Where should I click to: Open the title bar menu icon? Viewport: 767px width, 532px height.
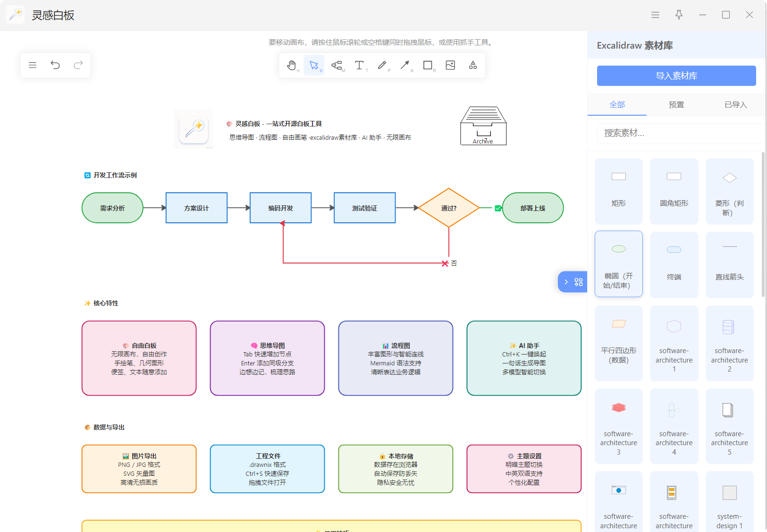655,15
